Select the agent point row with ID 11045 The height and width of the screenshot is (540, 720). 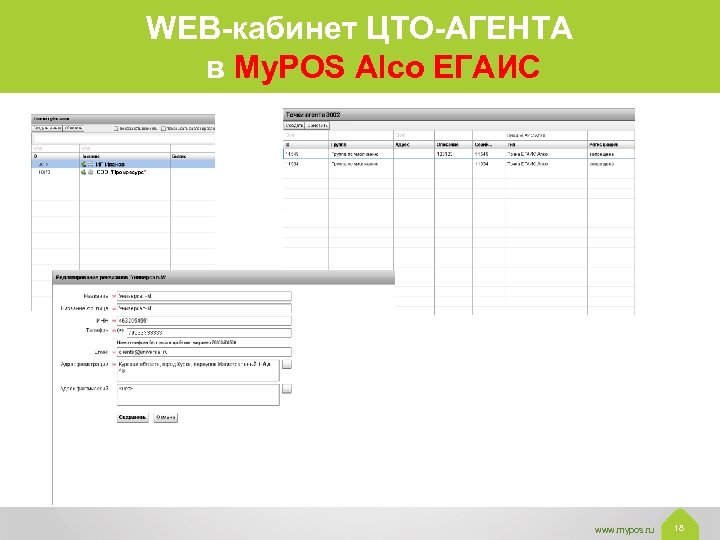pyautogui.click(x=459, y=154)
